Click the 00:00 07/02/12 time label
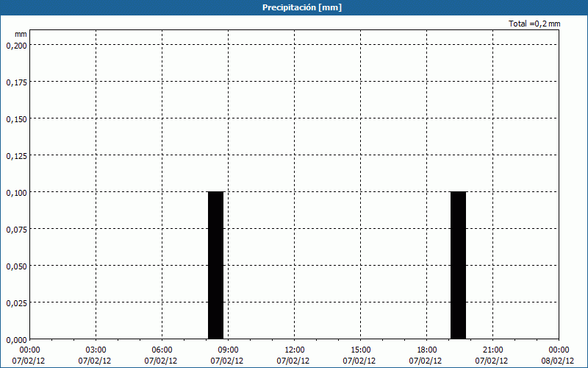 click(29, 355)
